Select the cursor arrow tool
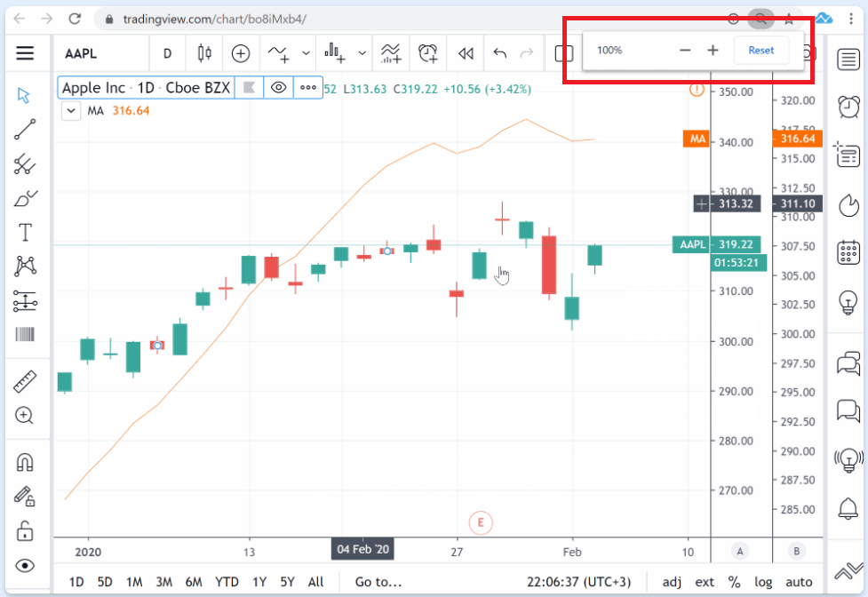The height and width of the screenshot is (597, 868). (x=24, y=95)
